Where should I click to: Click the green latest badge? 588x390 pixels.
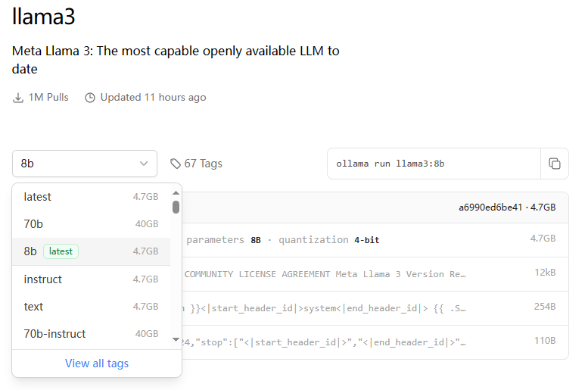pyautogui.click(x=61, y=251)
